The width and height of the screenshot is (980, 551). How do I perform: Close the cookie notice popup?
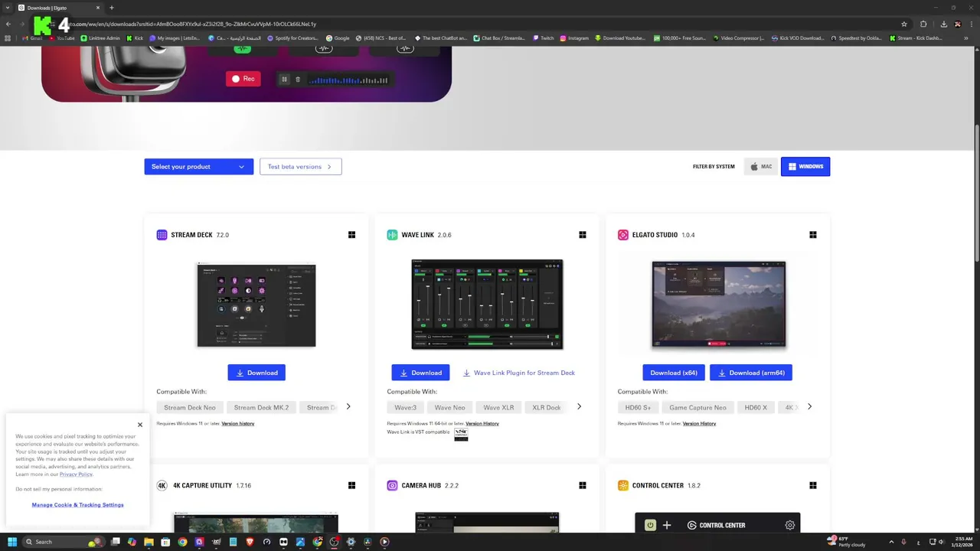coord(140,425)
